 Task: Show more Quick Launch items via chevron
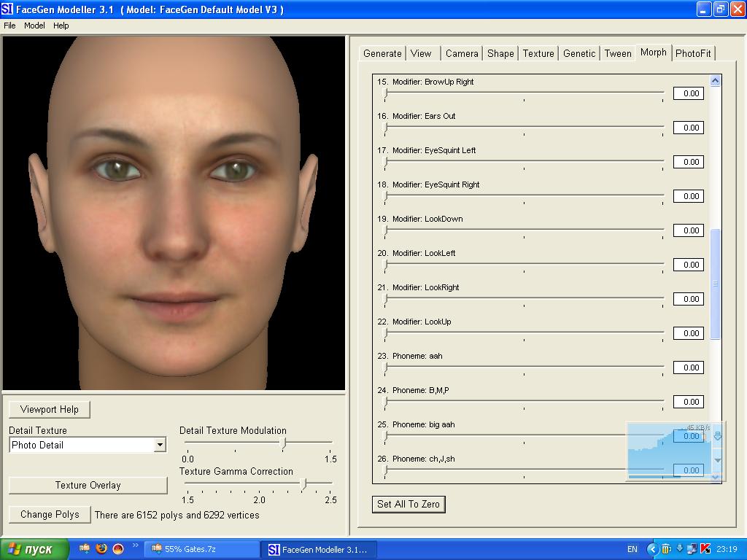tap(135, 545)
